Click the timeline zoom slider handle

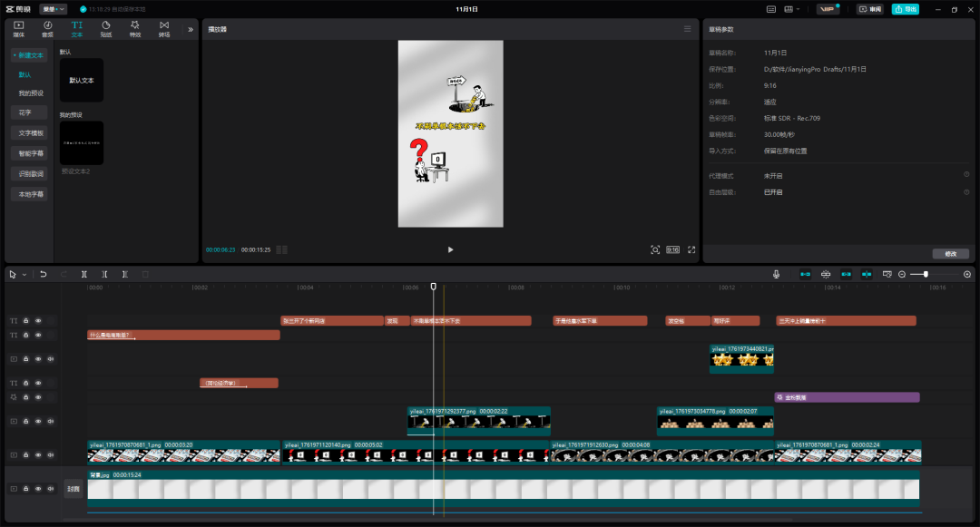(926, 274)
